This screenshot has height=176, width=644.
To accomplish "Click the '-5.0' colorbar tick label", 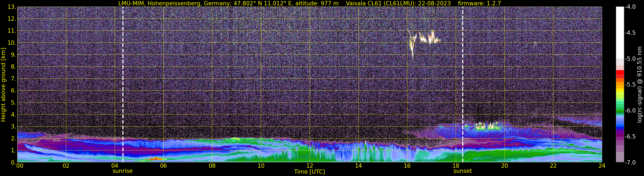I will coord(630,59).
